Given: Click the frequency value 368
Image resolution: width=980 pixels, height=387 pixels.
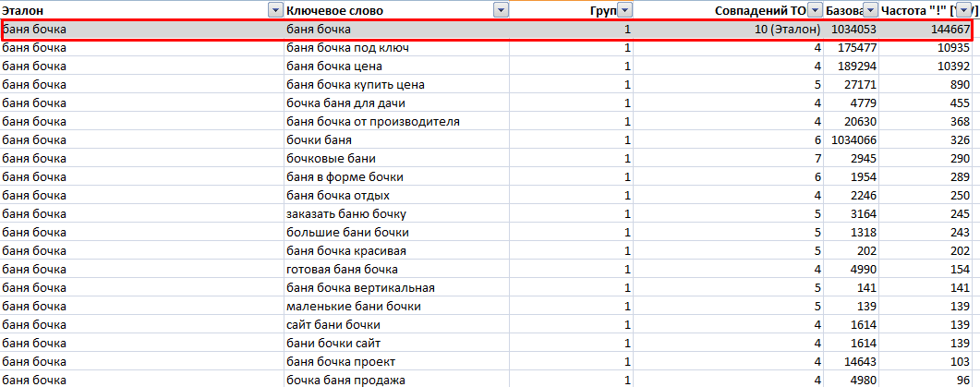Looking at the screenshot, I should pos(960,122).
